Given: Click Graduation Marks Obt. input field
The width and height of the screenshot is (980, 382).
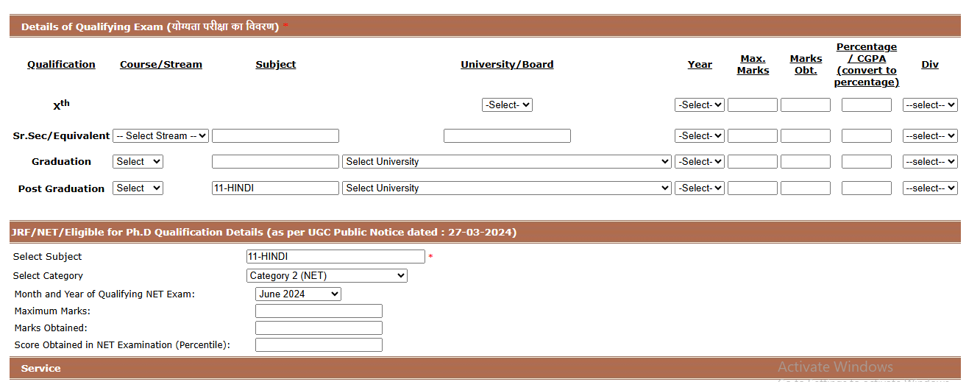Looking at the screenshot, I should tap(805, 162).
